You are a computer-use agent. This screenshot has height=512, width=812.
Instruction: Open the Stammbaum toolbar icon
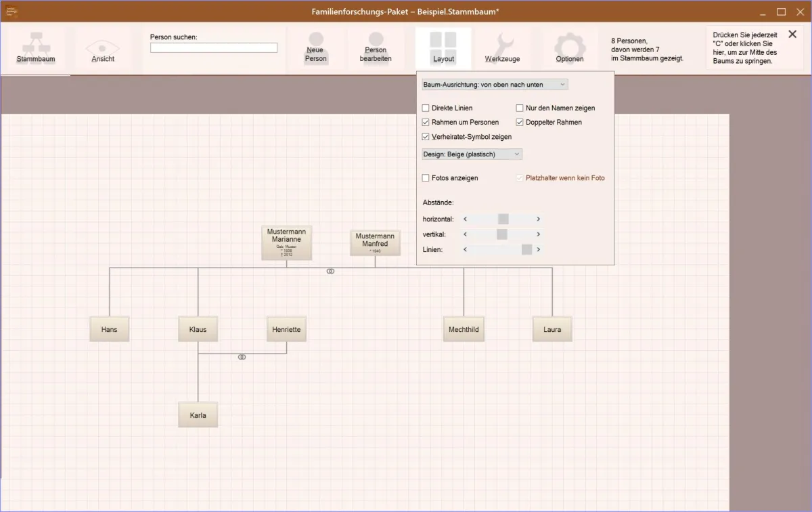(36, 48)
